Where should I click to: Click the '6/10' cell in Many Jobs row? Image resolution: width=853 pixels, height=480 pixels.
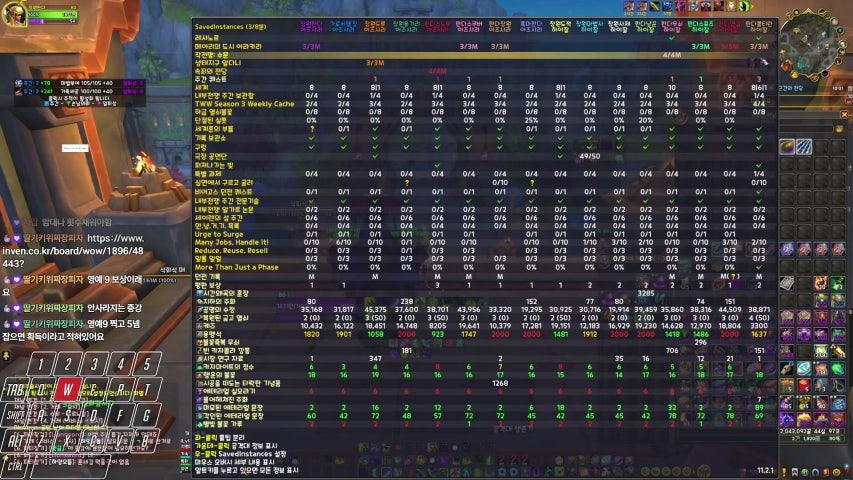[343, 242]
